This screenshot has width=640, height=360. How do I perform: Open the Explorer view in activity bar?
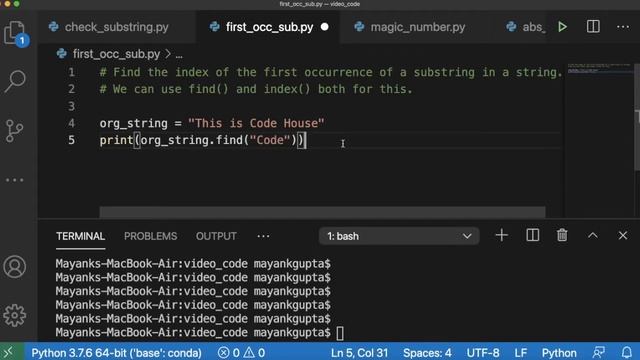[x=16, y=33]
